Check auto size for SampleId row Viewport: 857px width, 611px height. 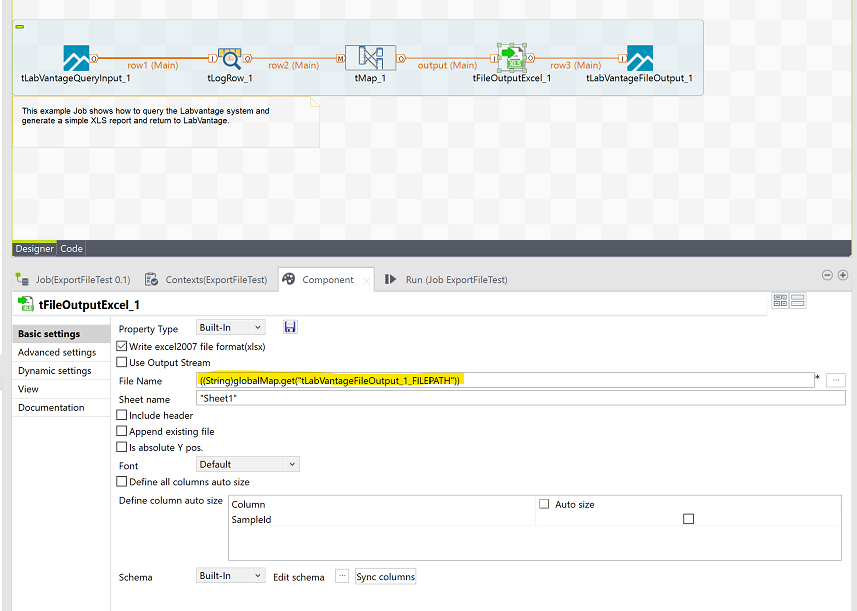point(689,519)
